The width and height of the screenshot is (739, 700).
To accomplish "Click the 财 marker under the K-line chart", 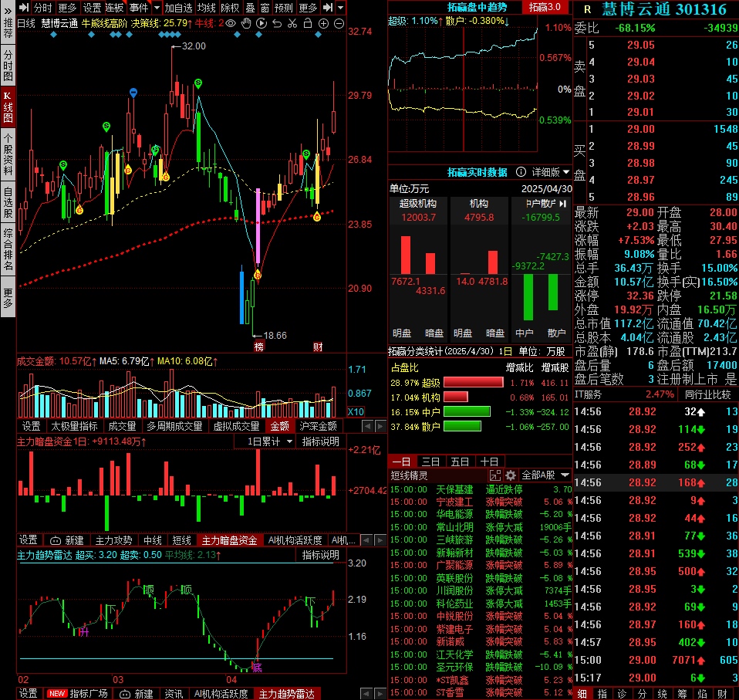I will (318, 347).
